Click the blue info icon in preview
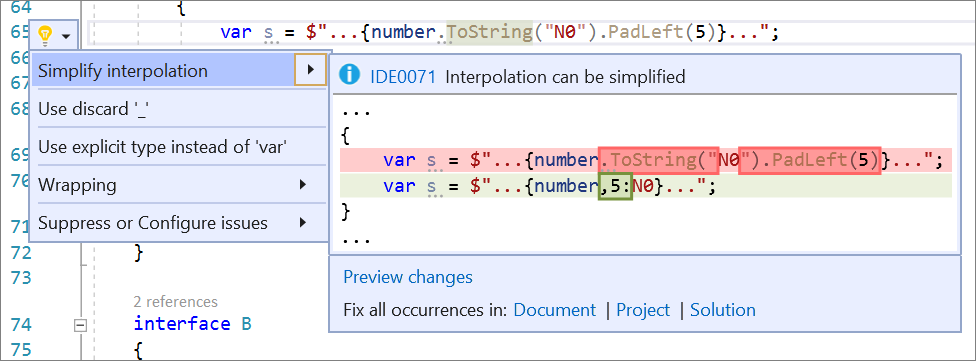The height and width of the screenshot is (361, 976). click(x=350, y=76)
